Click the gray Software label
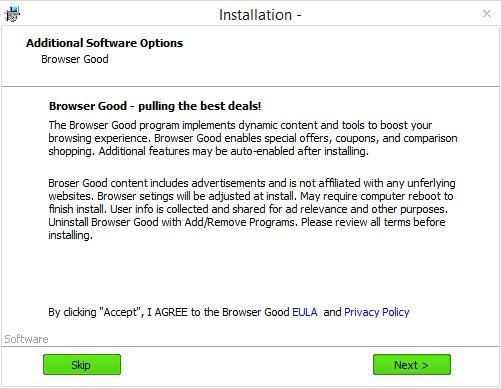Image resolution: width=501 pixels, height=389 pixels. pos(26,339)
